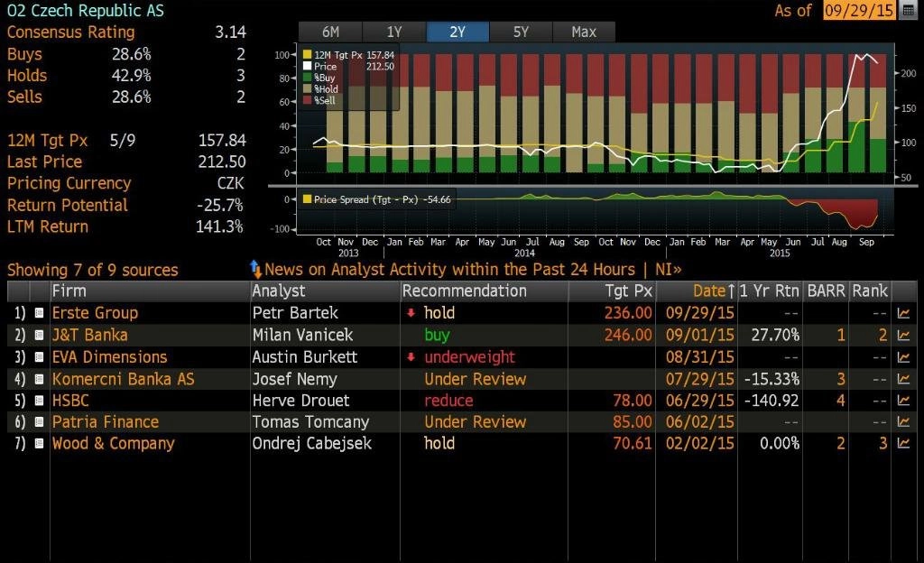Click the tan %Hold legend swatch
The height and width of the screenshot is (563, 924).
pyautogui.click(x=307, y=89)
